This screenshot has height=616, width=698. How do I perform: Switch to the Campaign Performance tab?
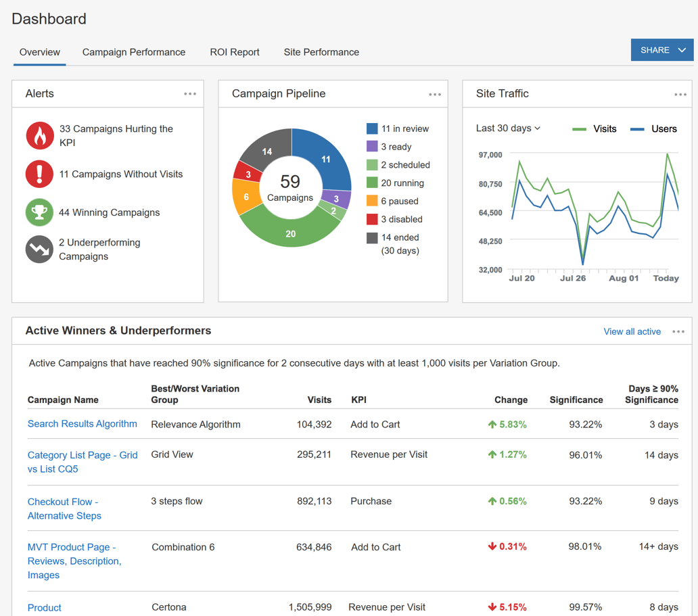click(x=133, y=52)
